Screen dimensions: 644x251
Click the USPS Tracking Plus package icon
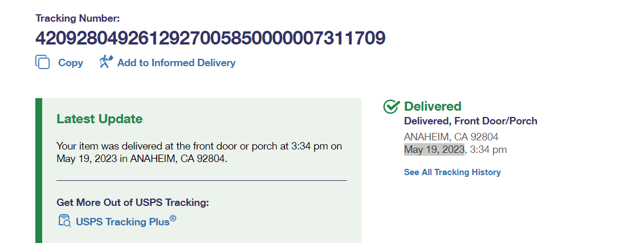pyautogui.click(x=64, y=221)
